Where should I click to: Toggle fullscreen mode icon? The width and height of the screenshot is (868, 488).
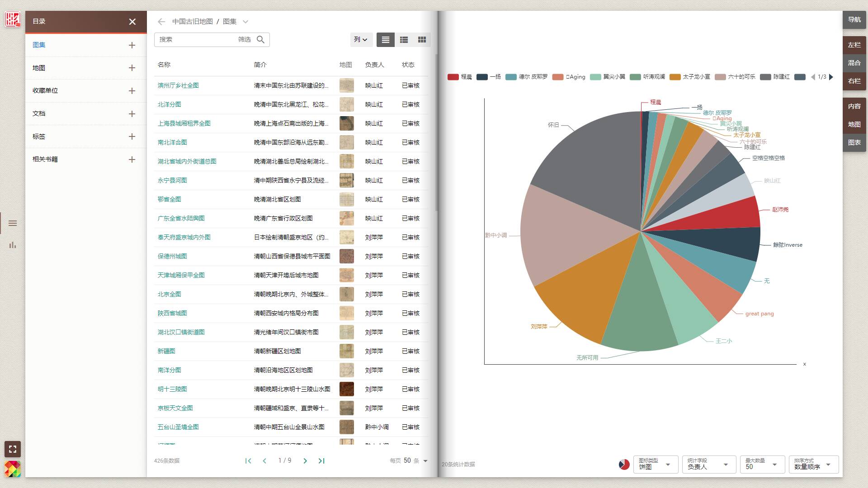tap(13, 449)
